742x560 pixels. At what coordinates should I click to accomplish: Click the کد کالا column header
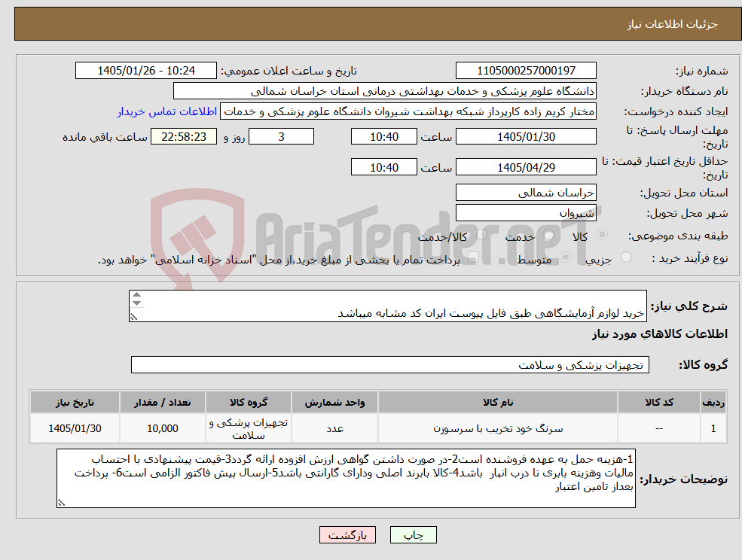(x=659, y=403)
